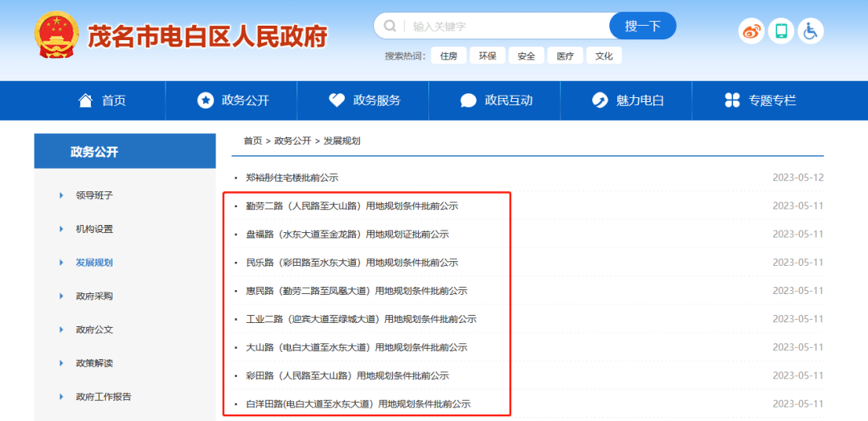Open 工业二路（迎宾大道至绿城大道）notice

(x=362, y=319)
